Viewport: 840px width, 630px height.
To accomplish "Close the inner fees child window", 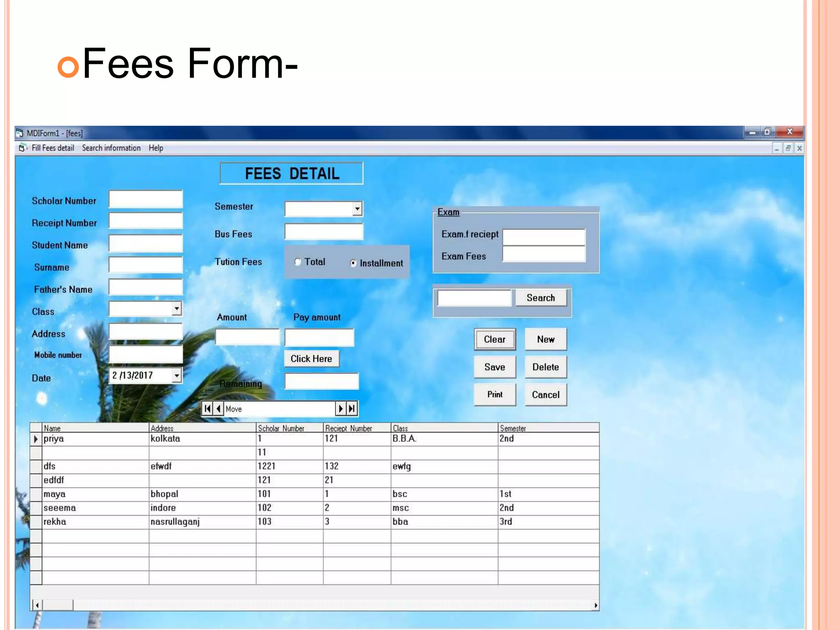I will click(799, 148).
